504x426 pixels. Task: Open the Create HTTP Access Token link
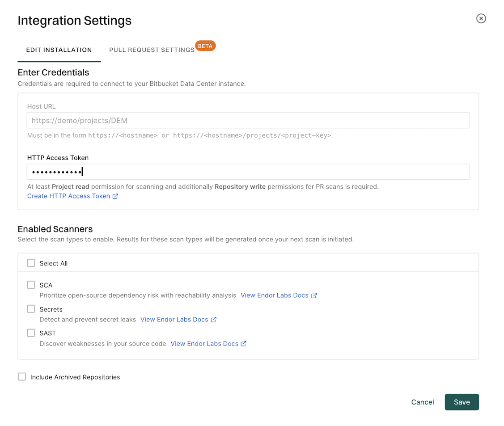(69, 196)
